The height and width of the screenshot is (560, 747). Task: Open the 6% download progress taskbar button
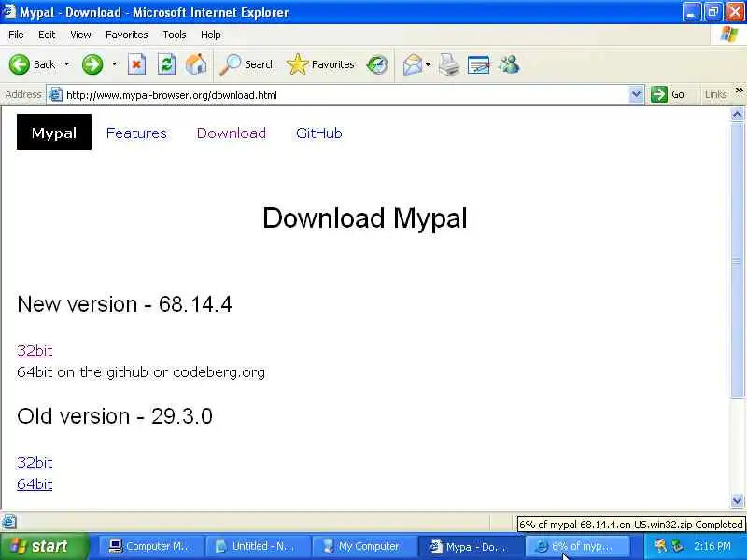click(578, 546)
